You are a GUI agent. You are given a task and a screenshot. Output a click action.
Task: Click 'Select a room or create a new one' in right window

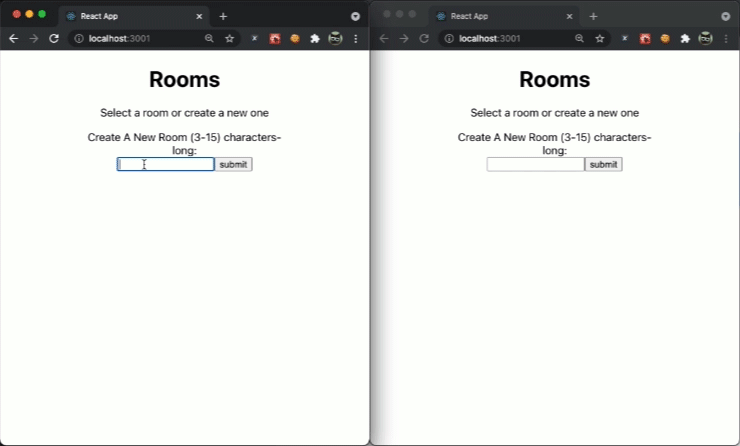pyautogui.click(x=555, y=113)
